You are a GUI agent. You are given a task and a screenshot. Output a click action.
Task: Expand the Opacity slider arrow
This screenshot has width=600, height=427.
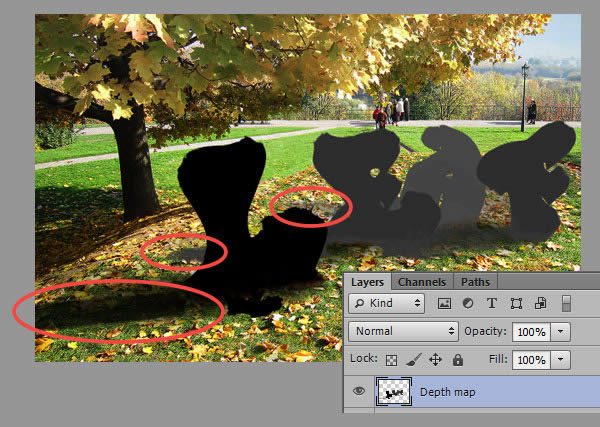tap(560, 331)
